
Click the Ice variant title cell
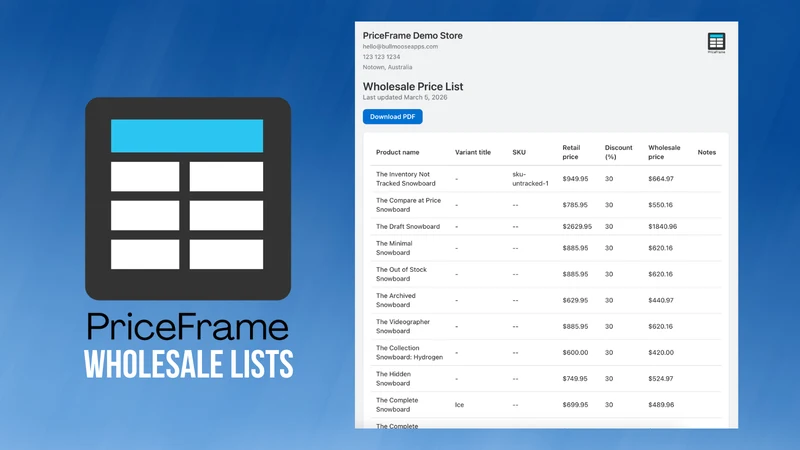pyautogui.click(x=459, y=405)
